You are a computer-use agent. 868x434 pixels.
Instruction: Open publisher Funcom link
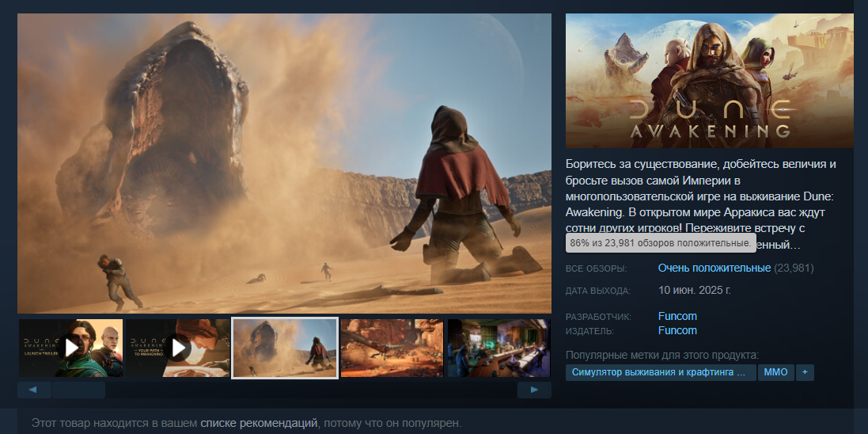677,331
